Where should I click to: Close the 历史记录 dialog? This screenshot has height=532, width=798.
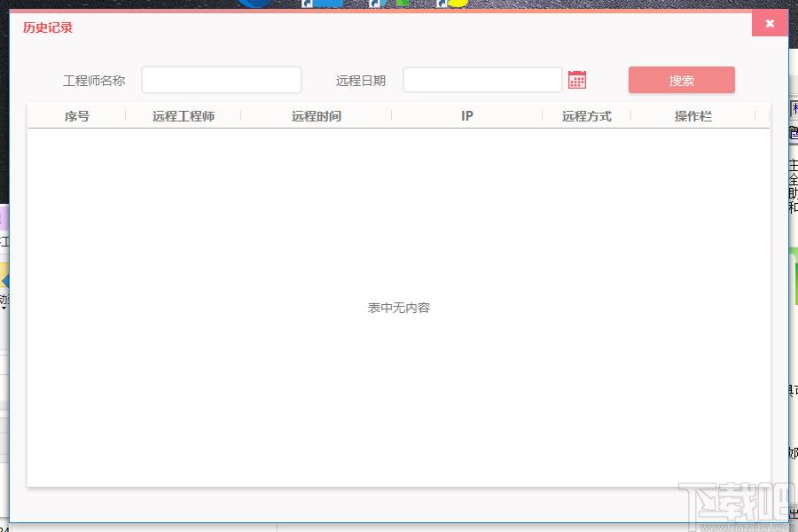770,23
